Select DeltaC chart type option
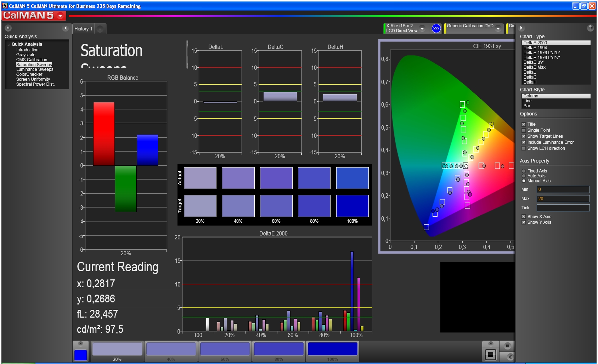The image size is (598, 364). point(556,77)
